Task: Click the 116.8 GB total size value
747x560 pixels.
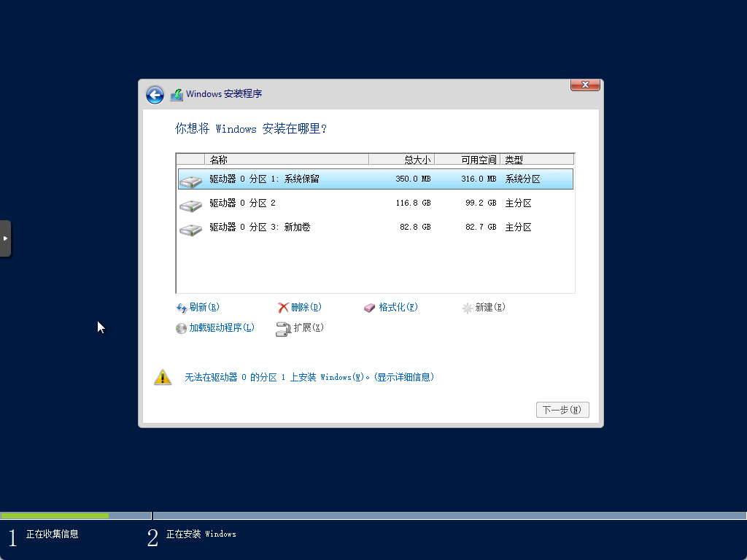Action: [413, 203]
